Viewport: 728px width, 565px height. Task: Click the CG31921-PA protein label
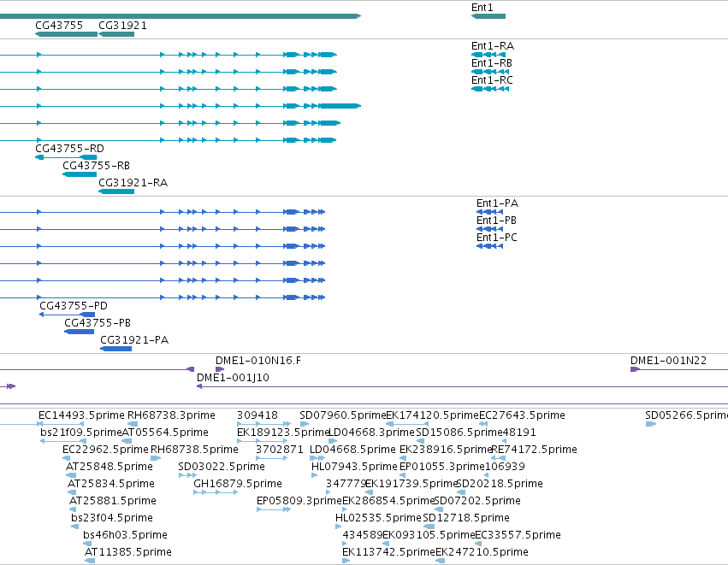tap(134, 340)
